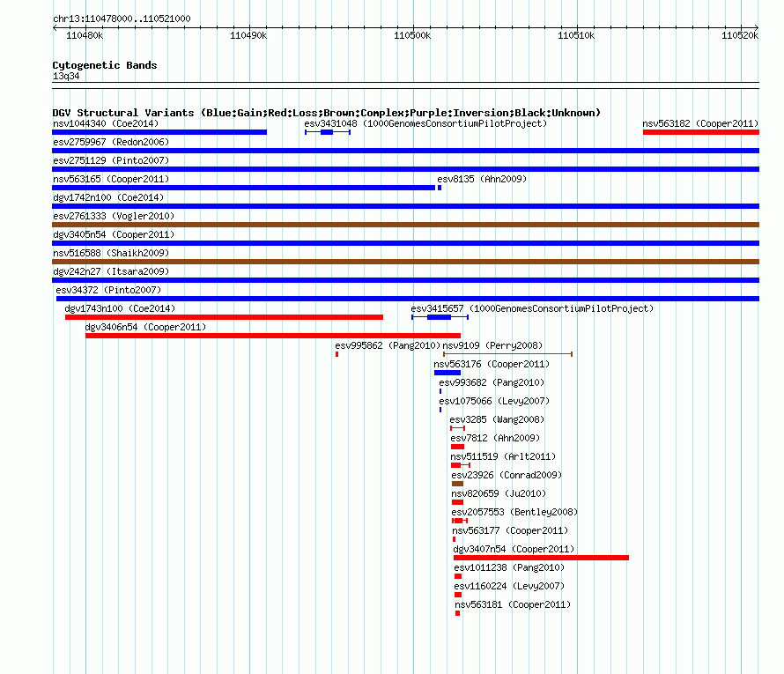Open nsv563182 (Cooper2011) variant label
This screenshot has width=784, height=674.
point(700,123)
